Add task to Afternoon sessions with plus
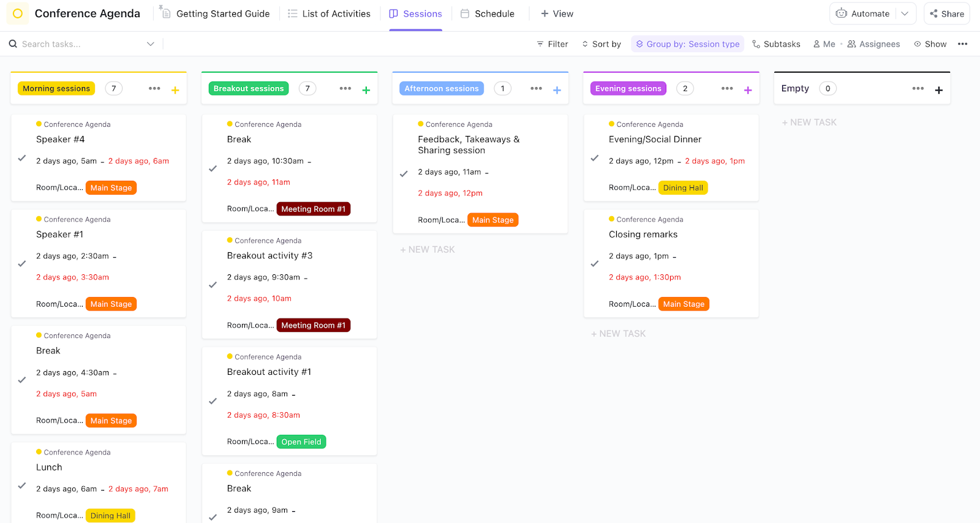This screenshot has height=523, width=980. click(x=557, y=90)
